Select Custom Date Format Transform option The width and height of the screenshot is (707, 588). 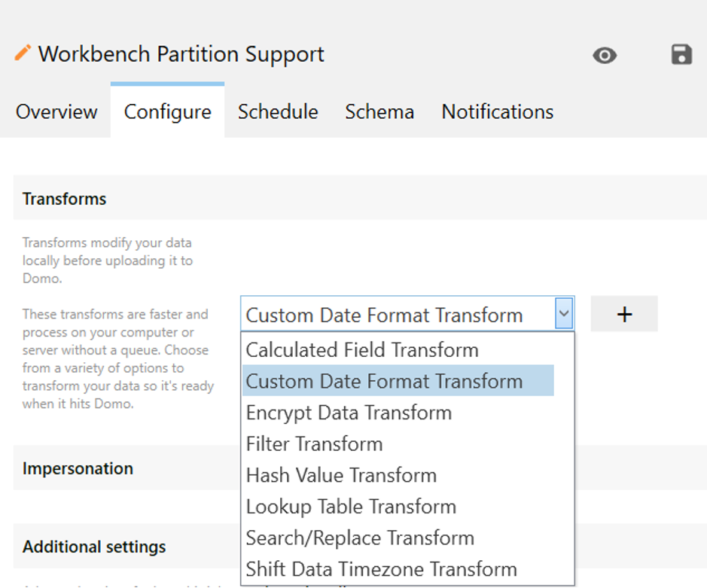[383, 381]
